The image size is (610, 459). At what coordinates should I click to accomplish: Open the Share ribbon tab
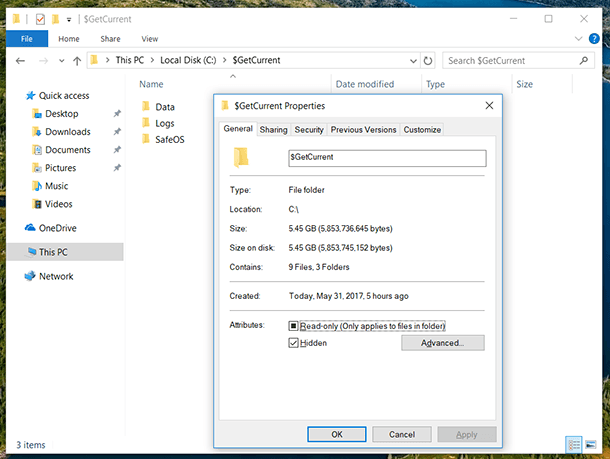pos(110,39)
